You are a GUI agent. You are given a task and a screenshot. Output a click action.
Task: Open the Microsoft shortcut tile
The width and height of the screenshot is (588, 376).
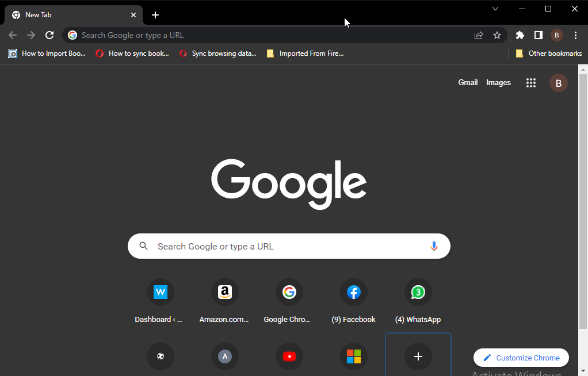[354, 356]
